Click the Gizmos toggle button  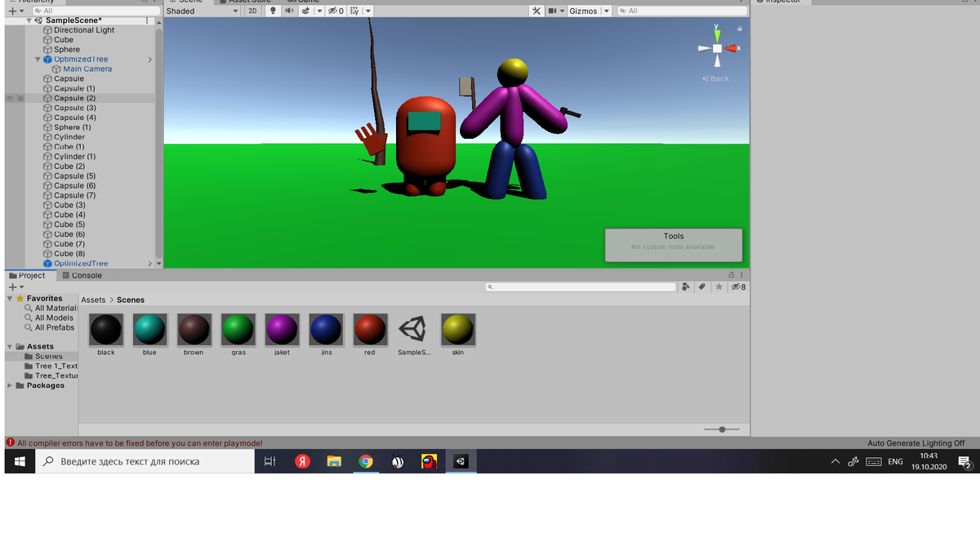tap(583, 11)
